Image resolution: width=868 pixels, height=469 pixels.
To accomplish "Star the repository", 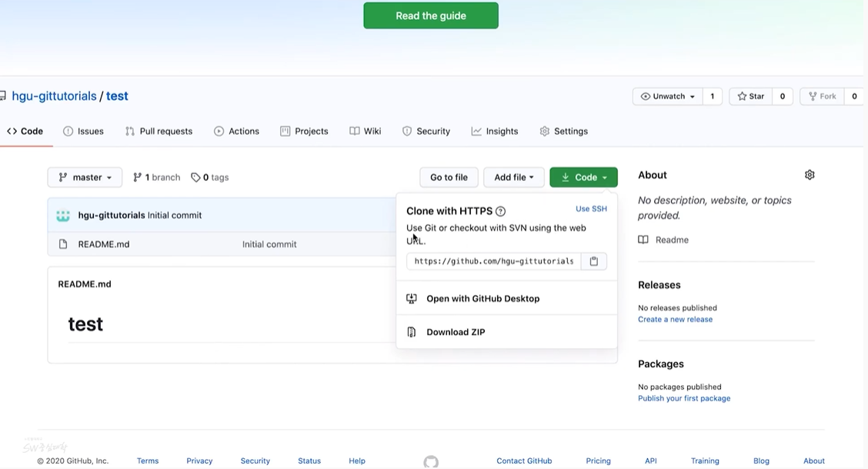I will (750, 96).
